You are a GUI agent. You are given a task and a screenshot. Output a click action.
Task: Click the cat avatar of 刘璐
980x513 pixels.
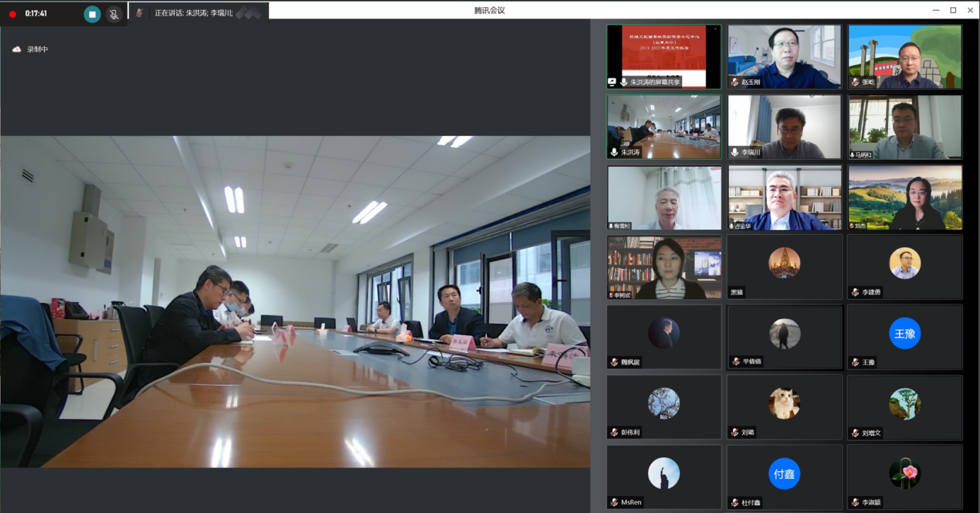784,403
